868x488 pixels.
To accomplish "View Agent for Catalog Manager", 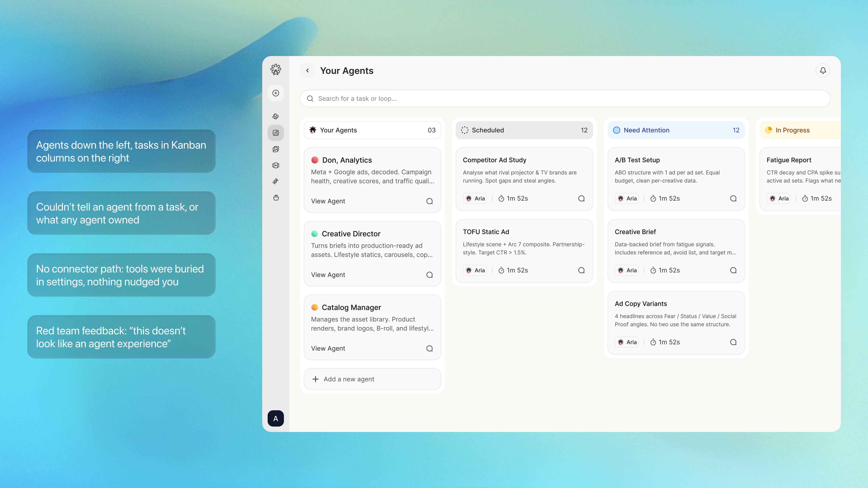I will point(328,348).
